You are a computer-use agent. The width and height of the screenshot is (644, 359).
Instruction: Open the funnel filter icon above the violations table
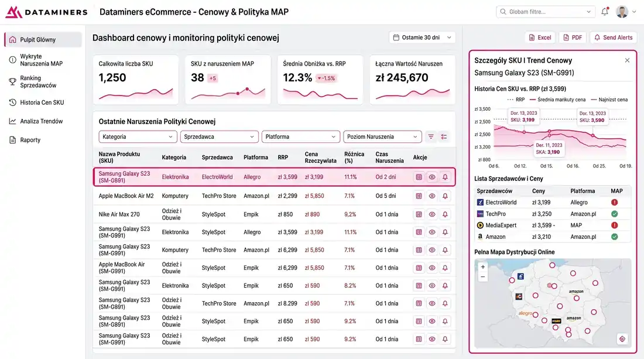(x=430, y=136)
